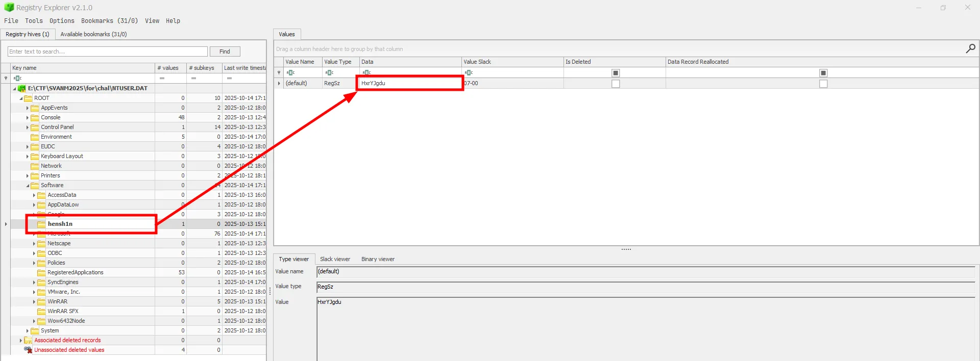
Task: Expand the Control Panel key
Action: [x=28, y=127]
